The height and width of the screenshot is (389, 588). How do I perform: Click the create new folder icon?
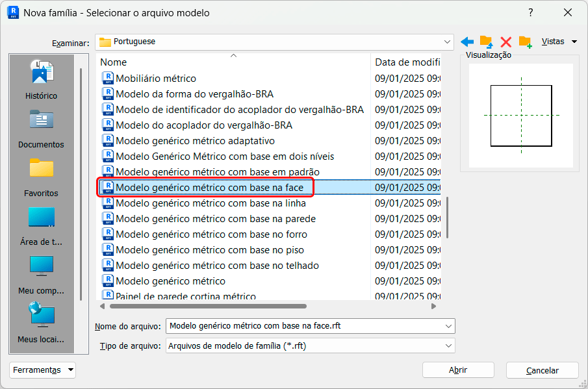point(525,42)
